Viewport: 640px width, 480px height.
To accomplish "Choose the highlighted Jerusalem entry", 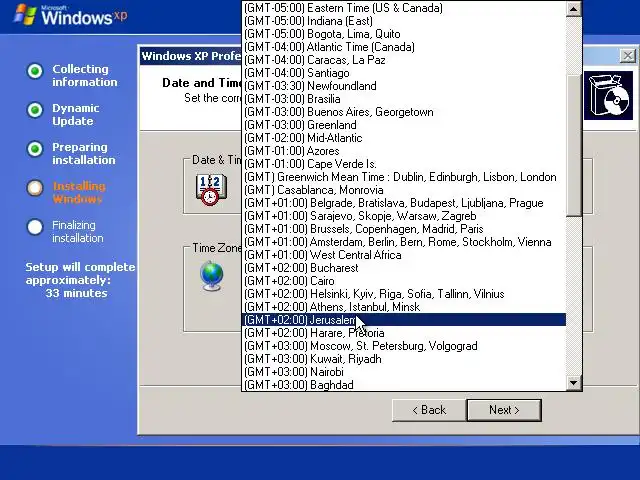I will 404,320.
